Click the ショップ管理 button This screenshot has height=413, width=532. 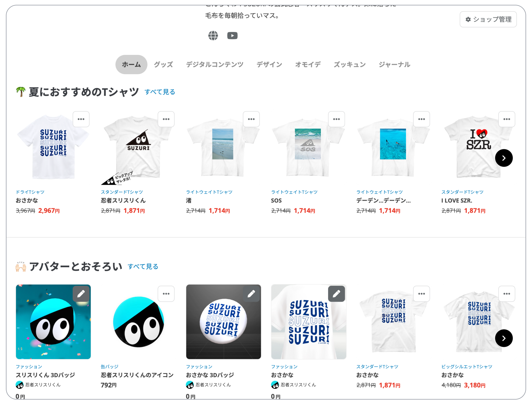click(x=488, y=19)
